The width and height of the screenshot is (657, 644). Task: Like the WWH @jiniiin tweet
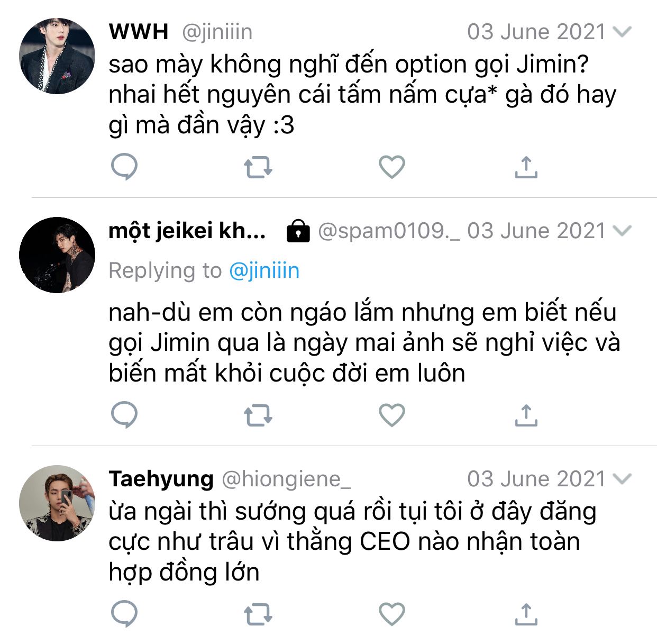[x=392, y=167]
